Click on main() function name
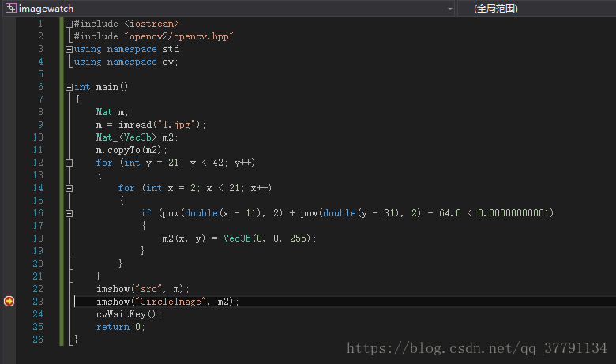616x364 pixels. click(112, 87)
